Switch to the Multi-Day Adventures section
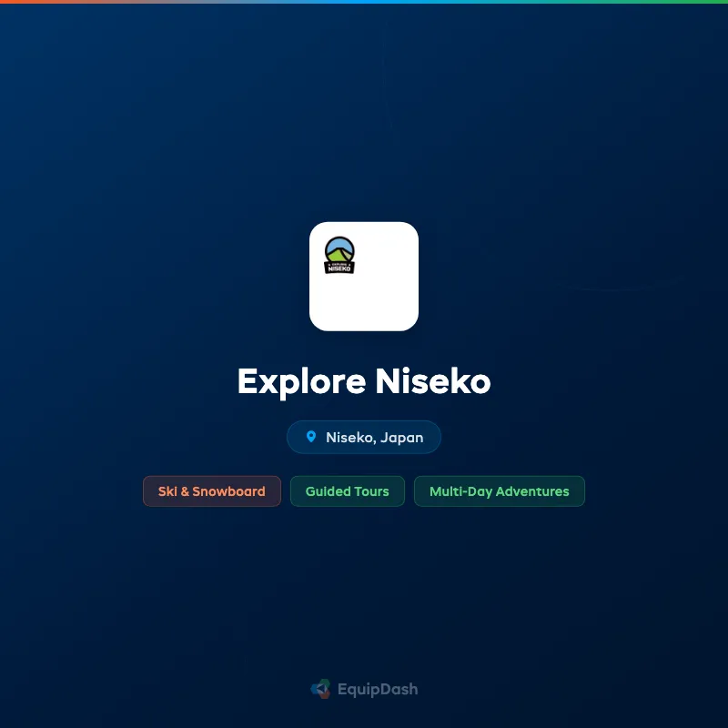728x728 pixels. 499,490
